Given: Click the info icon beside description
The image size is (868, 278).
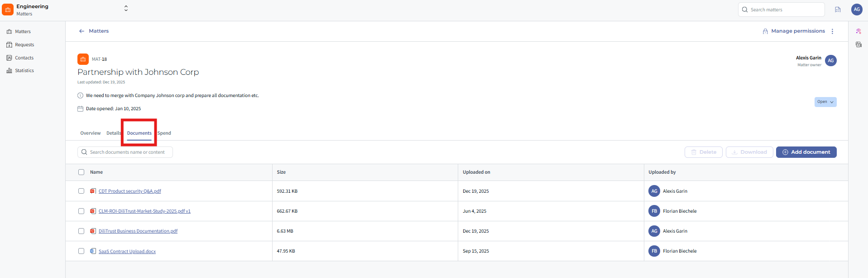Looking at the screenshot, I should (x=80, y=96).
